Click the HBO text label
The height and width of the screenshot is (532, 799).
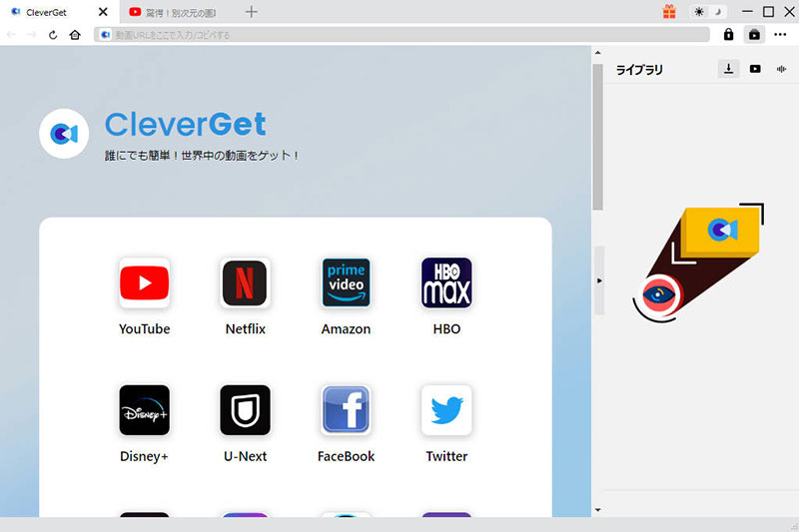coord(446,328)
